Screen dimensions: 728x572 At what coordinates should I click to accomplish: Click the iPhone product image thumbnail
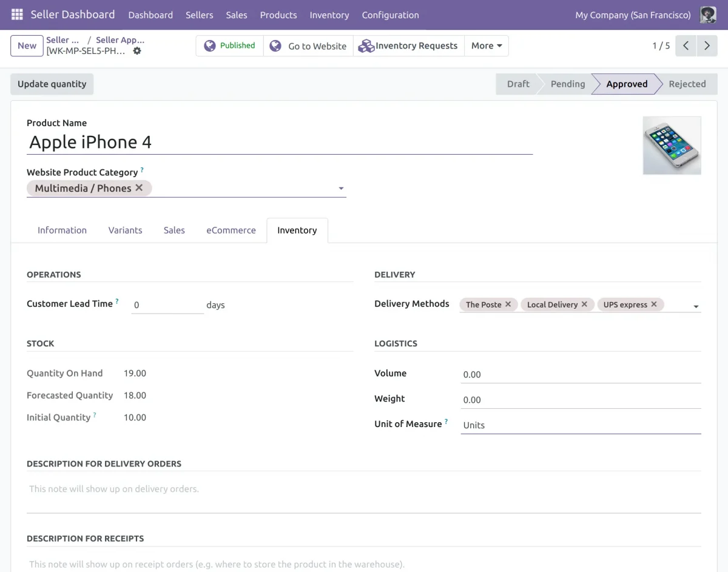click(x=672, y=146)
